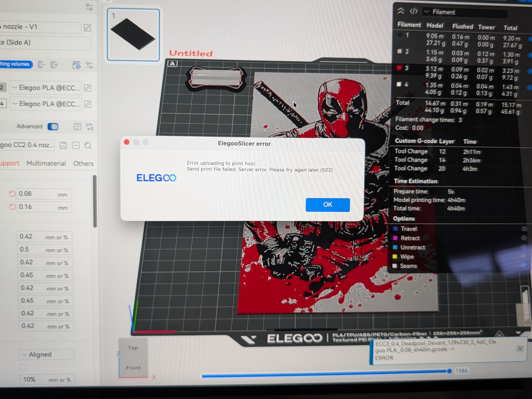Show Travel moves using its eye icon
Screen dimensions: 532x399
pyautogui.click(x=524, y=229)
